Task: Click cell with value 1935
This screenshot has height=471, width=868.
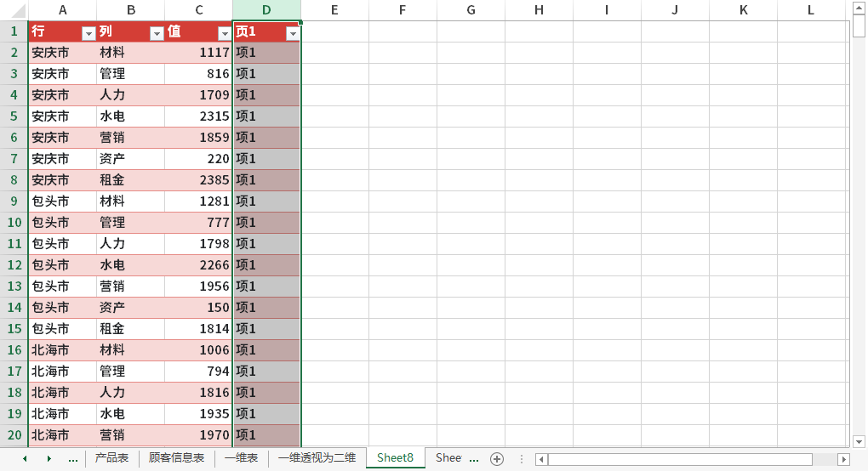Action: [199, 413]
